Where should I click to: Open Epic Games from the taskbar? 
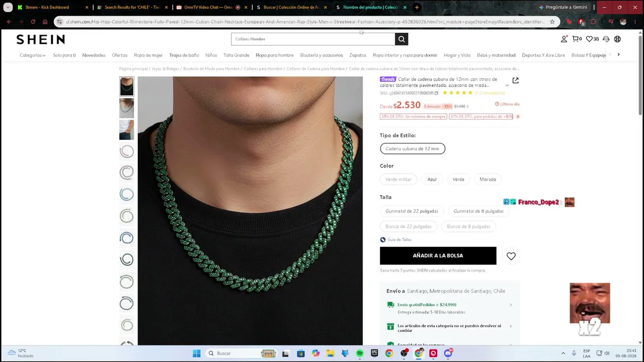(374, 353)
